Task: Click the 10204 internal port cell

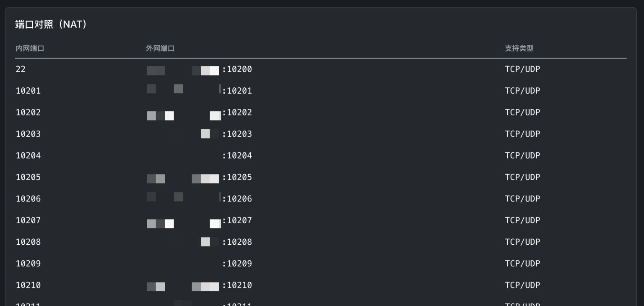Action: [x=28, y=155]
